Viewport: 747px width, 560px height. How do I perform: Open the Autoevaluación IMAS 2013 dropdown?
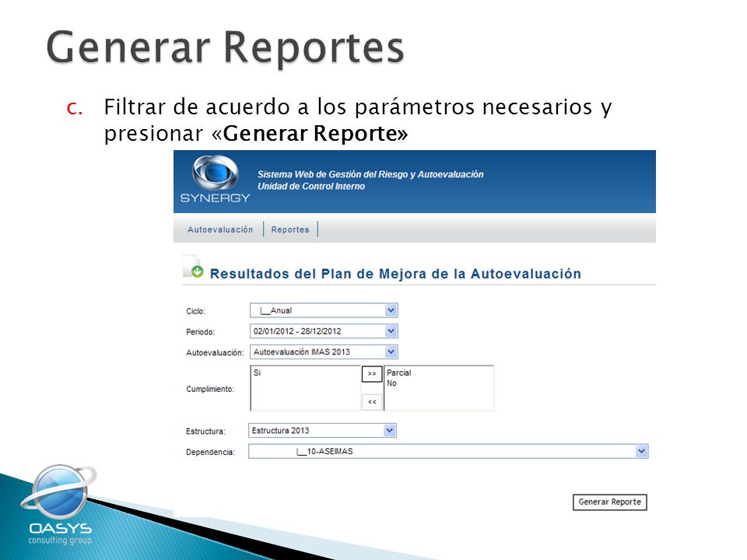(x=324, y=352)
